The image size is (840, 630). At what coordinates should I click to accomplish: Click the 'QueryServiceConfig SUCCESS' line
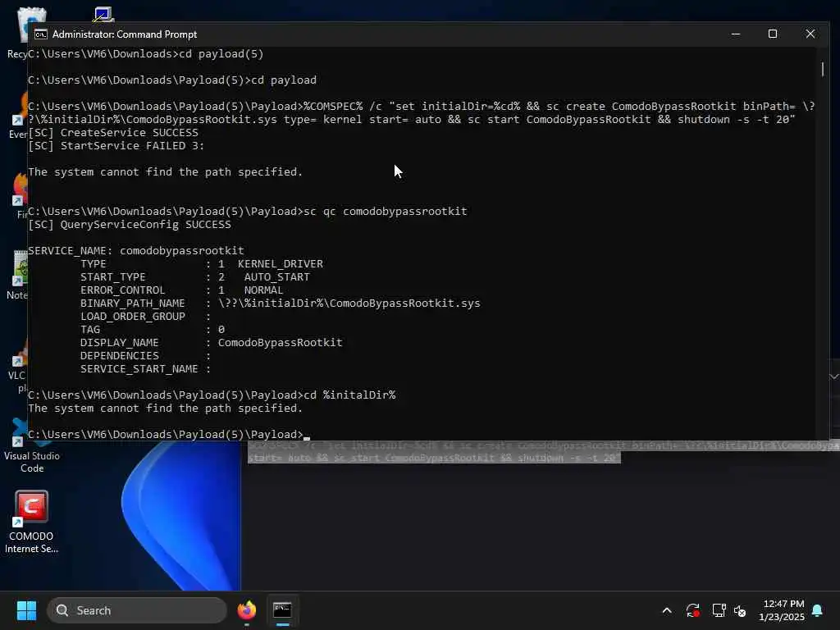[130, 225]
